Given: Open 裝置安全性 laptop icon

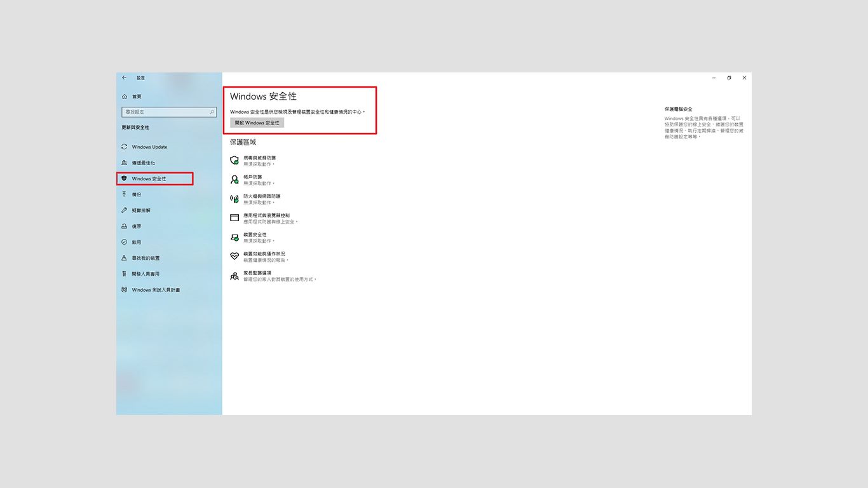Looking at the screenshot, I should [234, 237].
